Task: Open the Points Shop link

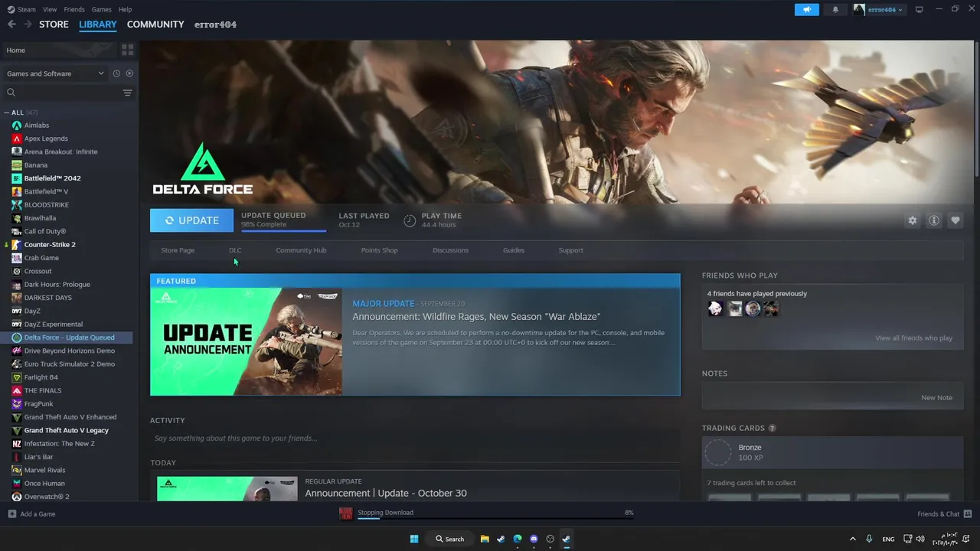Action: [x=379, y=250]
